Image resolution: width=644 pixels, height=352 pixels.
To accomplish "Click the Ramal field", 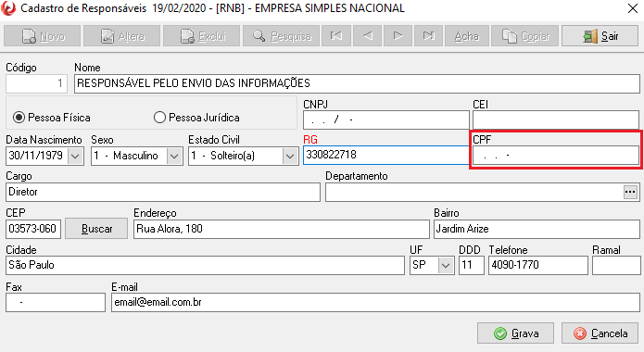I will tap(616, 265).
